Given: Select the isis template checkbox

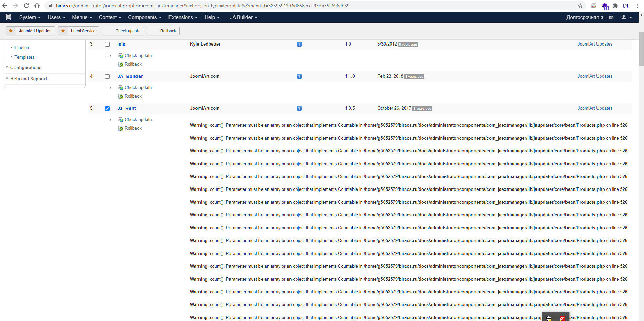Looking at the screenshot, I should [108, 44].
